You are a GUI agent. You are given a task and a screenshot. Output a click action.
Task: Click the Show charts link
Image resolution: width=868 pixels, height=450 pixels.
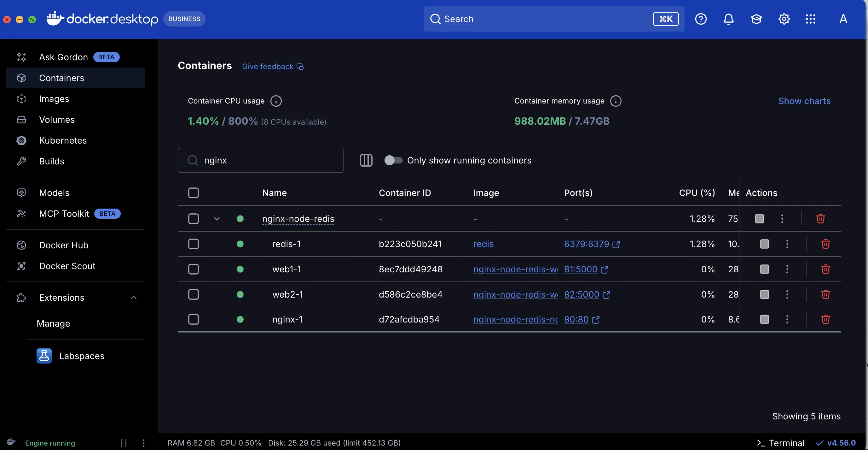coord(805,101)
